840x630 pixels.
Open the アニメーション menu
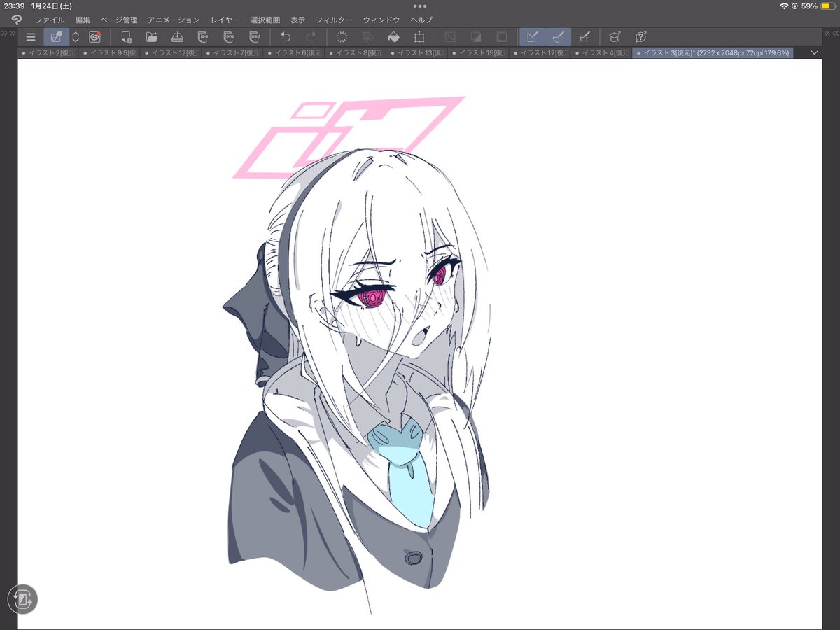(174, 20)
